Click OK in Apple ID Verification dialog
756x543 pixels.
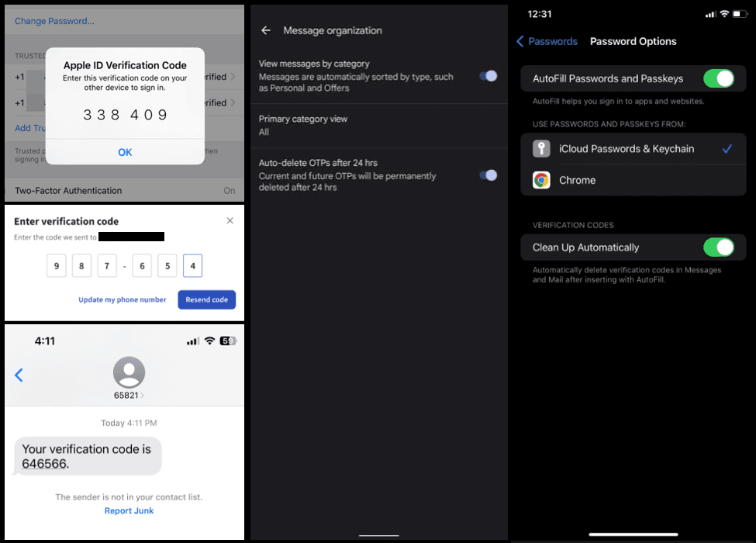(125, 152)
